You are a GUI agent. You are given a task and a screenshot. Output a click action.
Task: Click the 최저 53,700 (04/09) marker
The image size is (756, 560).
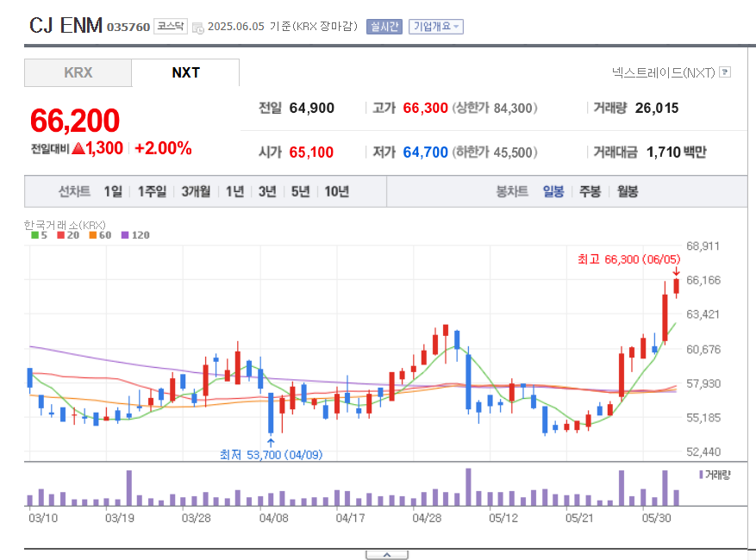(271, 455)
